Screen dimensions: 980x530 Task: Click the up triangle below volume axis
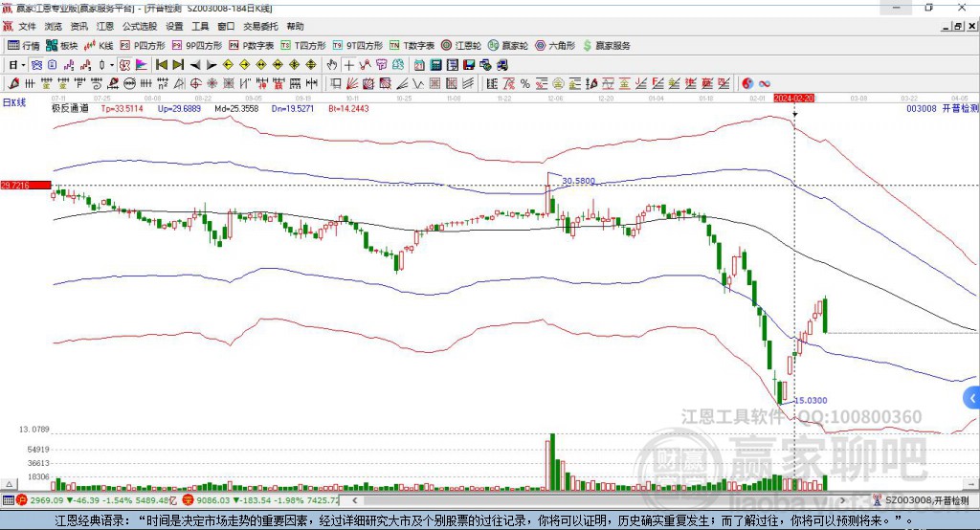coord(10,484)
